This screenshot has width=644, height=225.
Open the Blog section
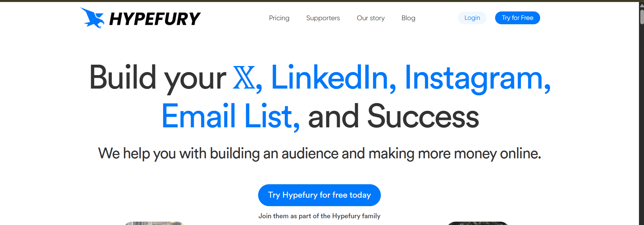tap(408, 18)
